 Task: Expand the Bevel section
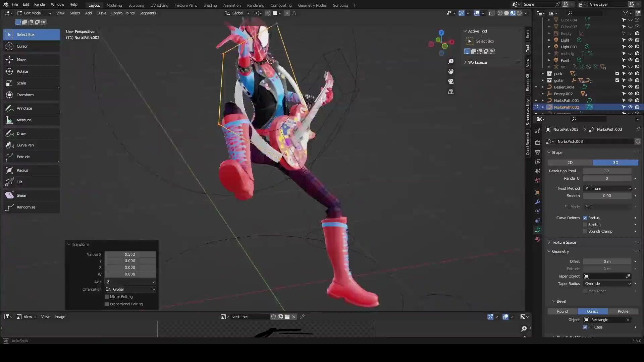click(553, 301)
